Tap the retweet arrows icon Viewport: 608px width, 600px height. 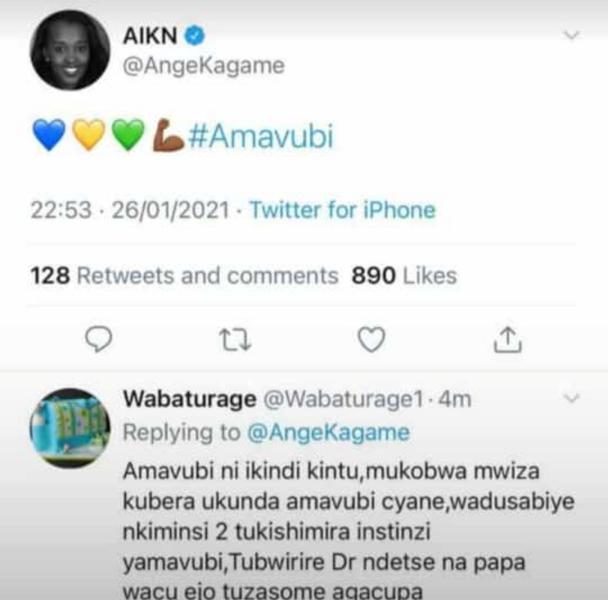point(235,340)
